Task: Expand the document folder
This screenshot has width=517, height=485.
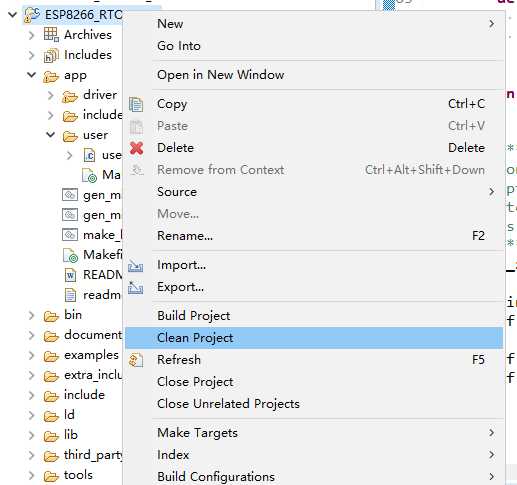Action: coord(31,335)
